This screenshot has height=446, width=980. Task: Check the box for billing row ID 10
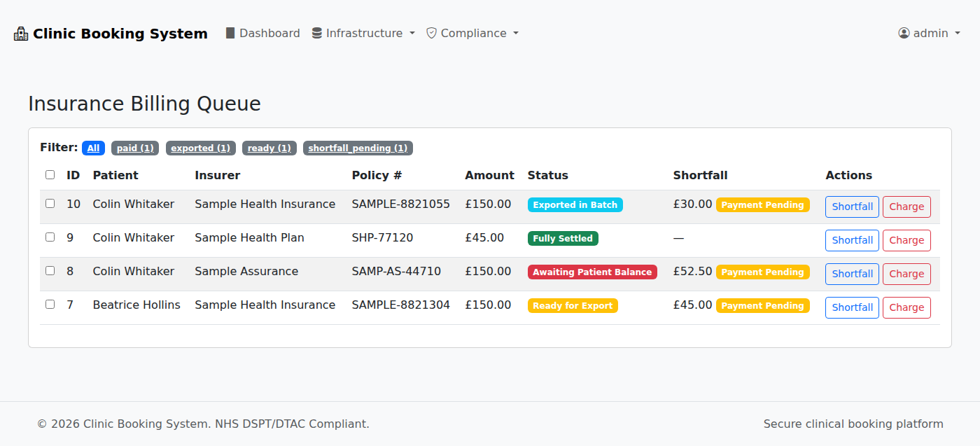coord(50,204)
